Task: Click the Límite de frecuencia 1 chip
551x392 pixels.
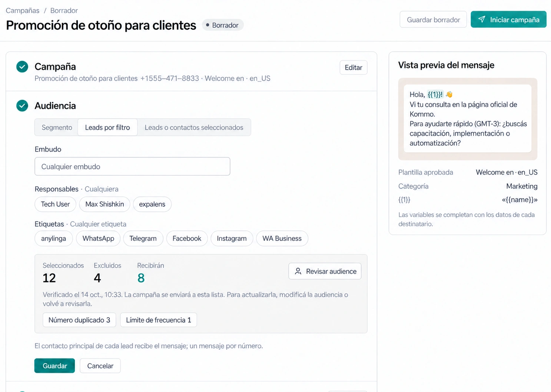Action: click(x=159, y=320)
